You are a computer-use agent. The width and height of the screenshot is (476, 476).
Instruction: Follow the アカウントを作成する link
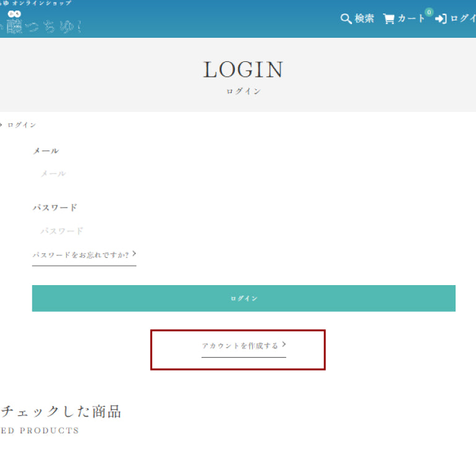click(240, 346)
